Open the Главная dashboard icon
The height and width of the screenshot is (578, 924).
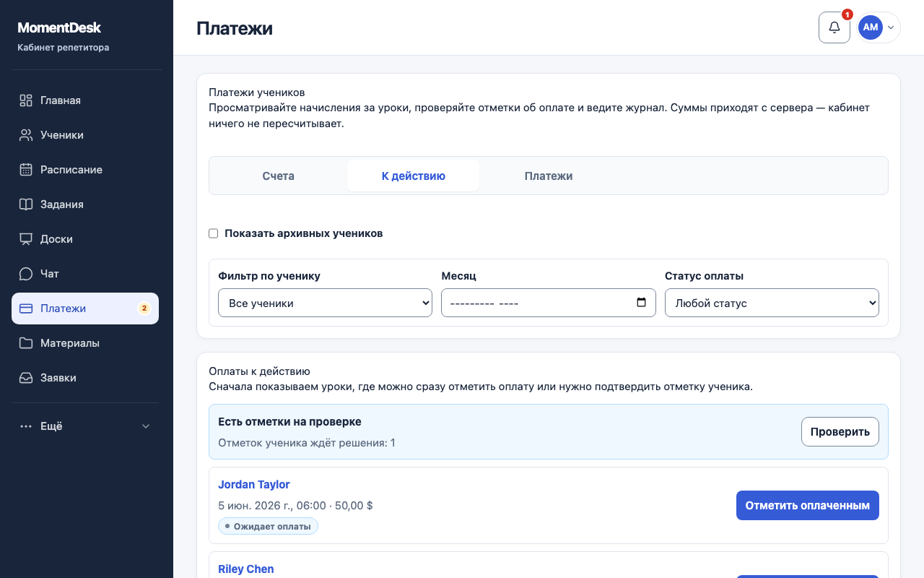pos(26,100)
